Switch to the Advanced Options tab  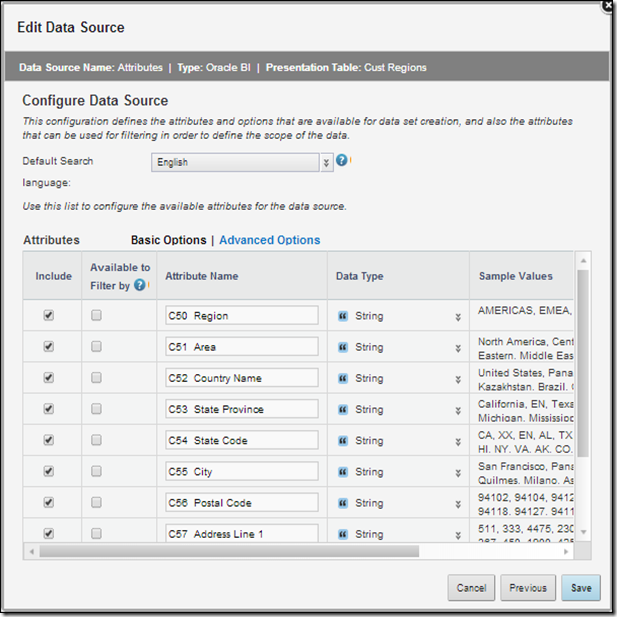tap(269, 240)
